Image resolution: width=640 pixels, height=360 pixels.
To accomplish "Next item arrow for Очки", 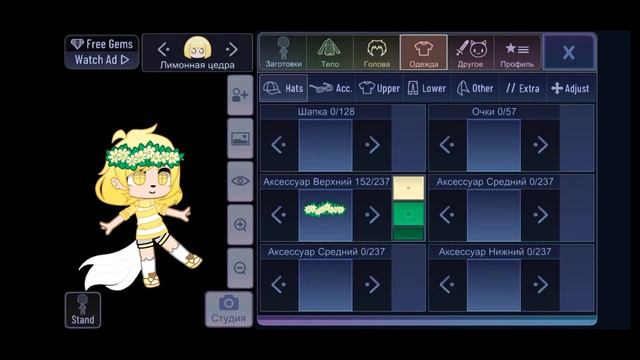I will coord(540,145).
